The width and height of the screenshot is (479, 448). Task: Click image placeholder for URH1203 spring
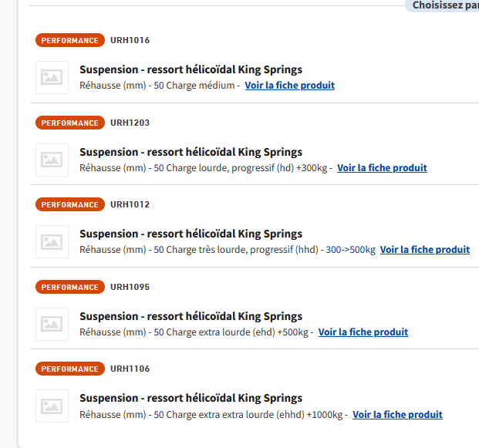(52, 160)
